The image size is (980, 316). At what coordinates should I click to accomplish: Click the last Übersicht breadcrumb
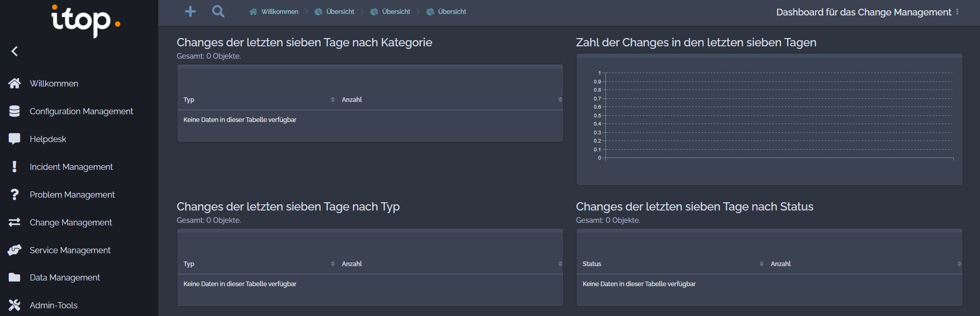452,11
